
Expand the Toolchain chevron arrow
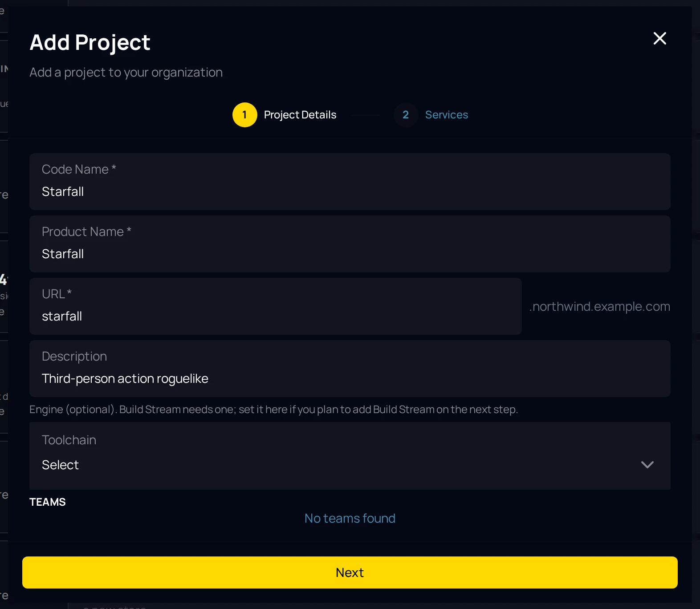[647, 465]
